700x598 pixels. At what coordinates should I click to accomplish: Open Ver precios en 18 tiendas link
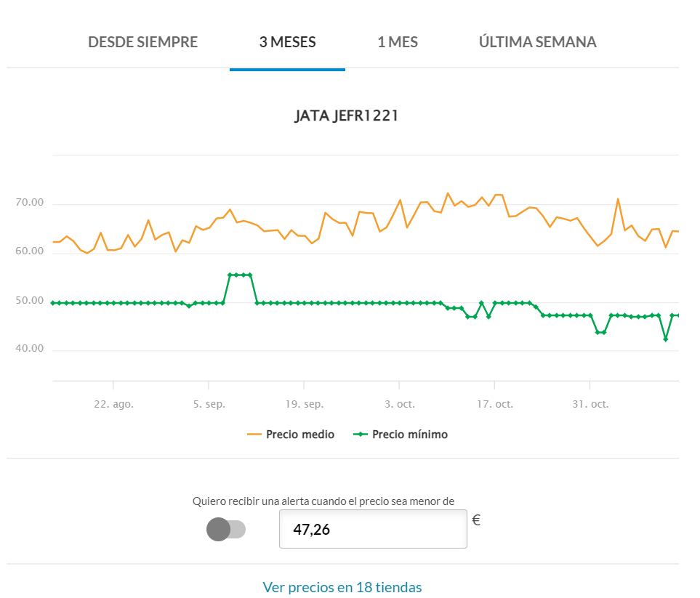342,587
